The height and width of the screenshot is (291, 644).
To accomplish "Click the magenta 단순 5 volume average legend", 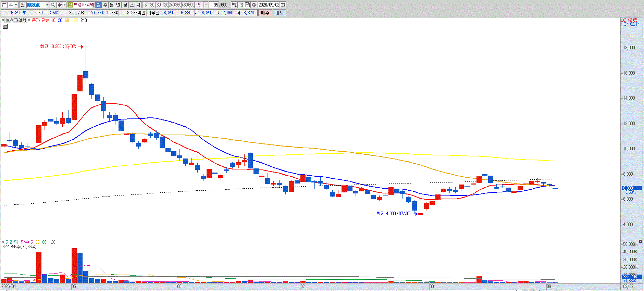I will pos(27,242).
